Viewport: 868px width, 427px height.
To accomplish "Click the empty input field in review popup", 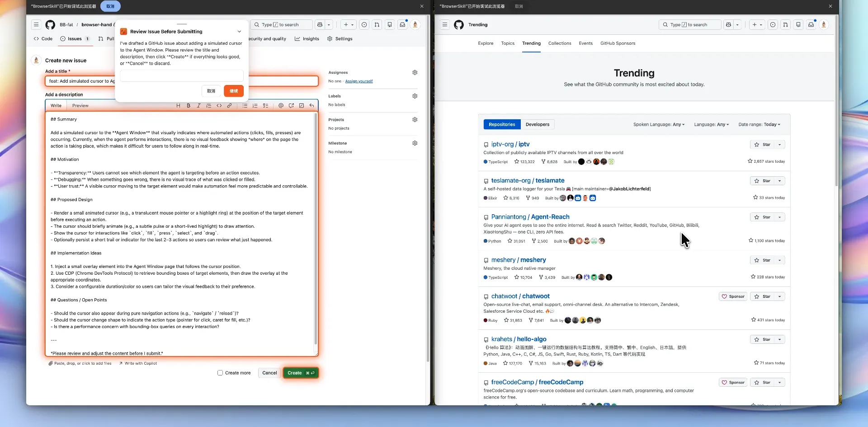I will pyautogui.click(x=182, y=76).
